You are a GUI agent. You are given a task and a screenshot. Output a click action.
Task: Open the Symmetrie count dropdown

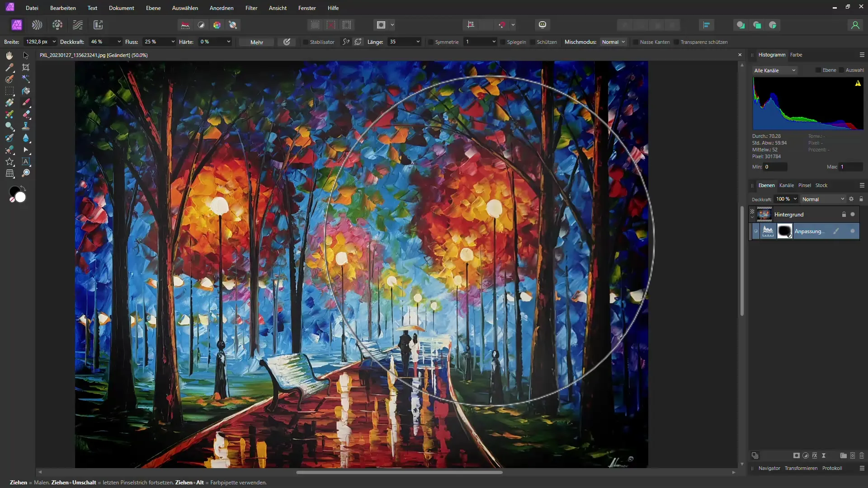tap(494, 42)
